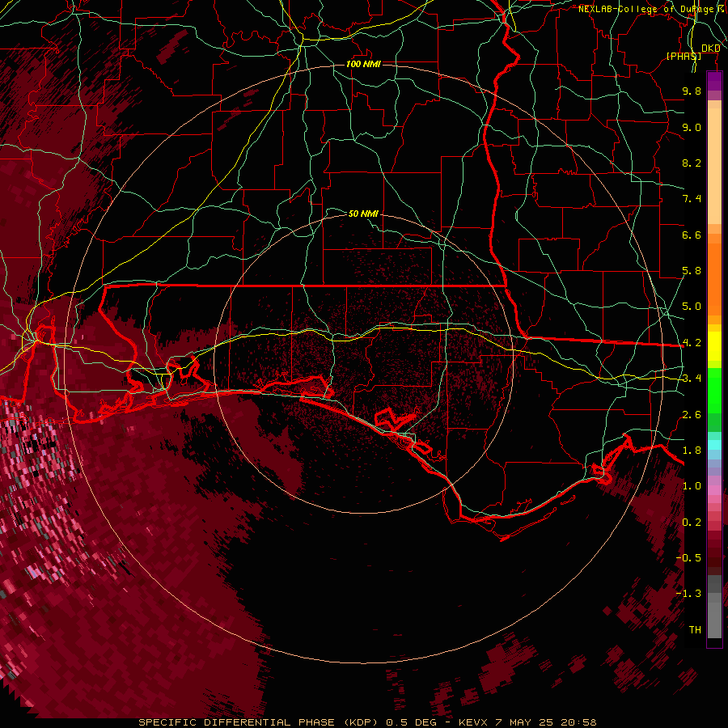Click the purple top segment of color bar
This screenshot has height=728, width=728.
(714, 81)
